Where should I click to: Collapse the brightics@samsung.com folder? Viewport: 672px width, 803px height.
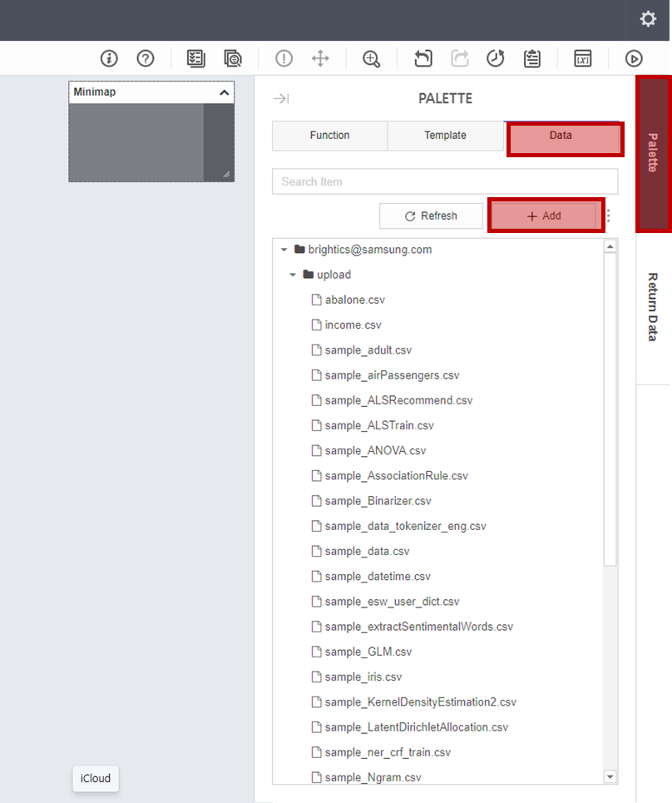284,250
